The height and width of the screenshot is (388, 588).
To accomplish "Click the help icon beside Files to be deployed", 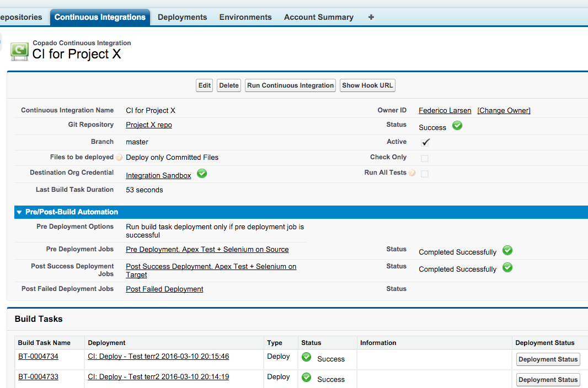I will 119,158.
